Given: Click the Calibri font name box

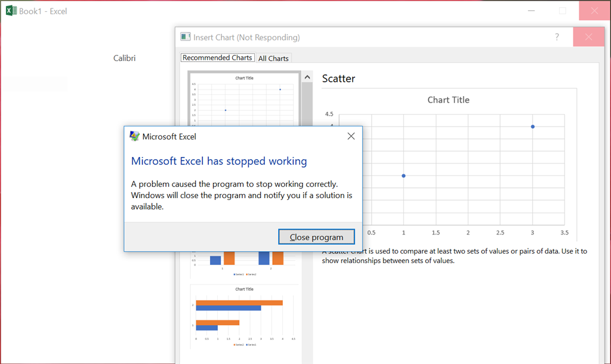Looking at the screenshot, I should click(124, 58).
